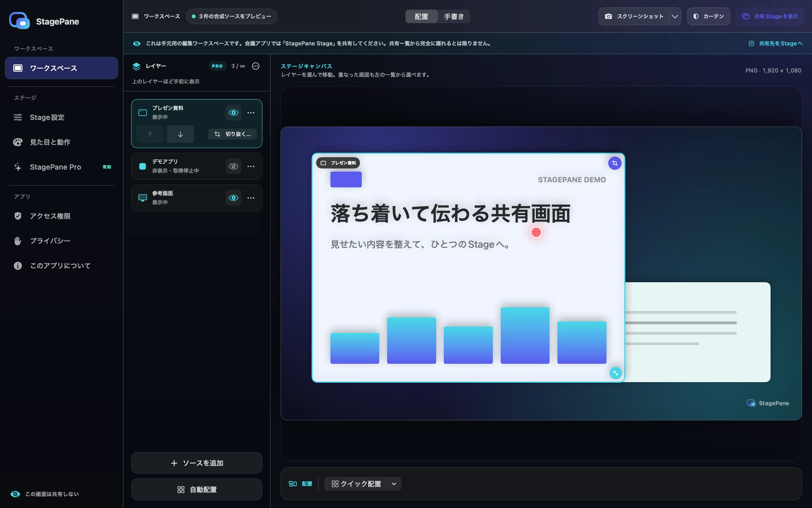Toggle the カーテン curtain button

pos(708,16)
